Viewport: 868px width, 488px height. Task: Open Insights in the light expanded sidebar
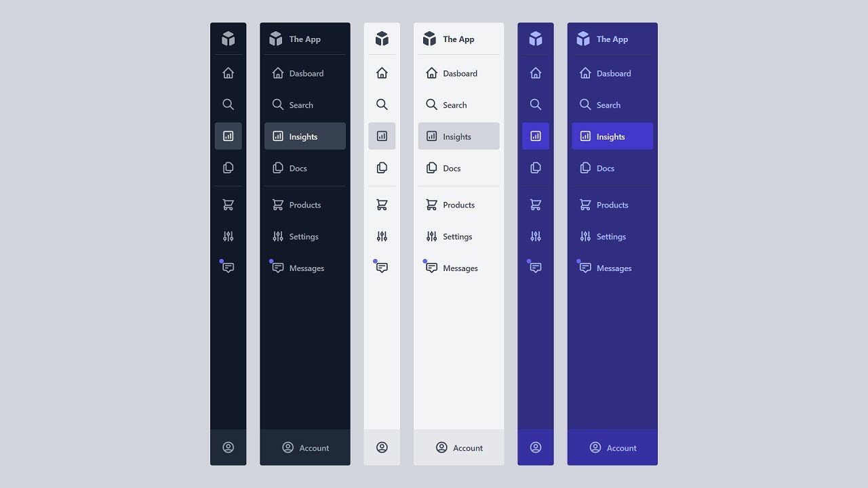[x=459, y=136]
